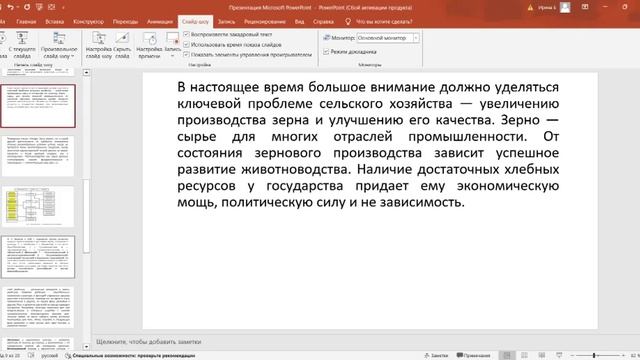Start slideshow from beginning via Quick Access icon
This screenshot has height=360, width=640.
(39, 7)
